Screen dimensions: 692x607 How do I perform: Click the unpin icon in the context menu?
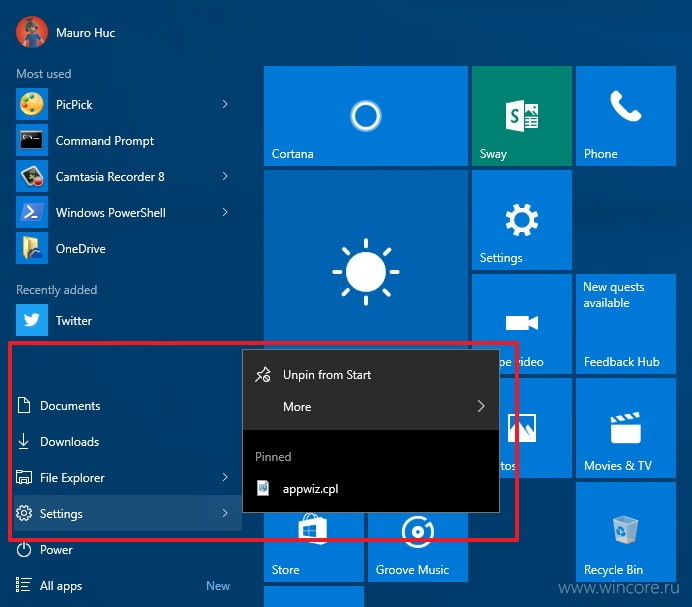tap(263, 374)
